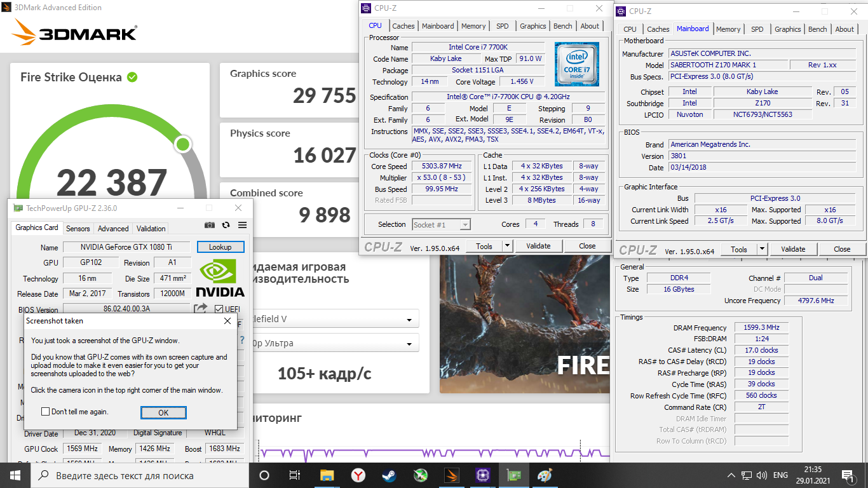Screen dimensions: 868x488
Task: Open the Ультра resolution preset dropdown
Action: 335,343
